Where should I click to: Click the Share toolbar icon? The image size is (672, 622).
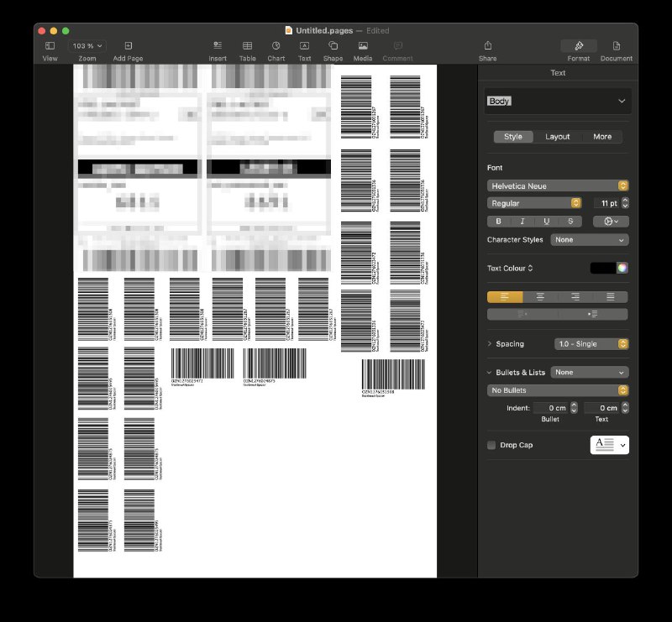click(487, 46)
